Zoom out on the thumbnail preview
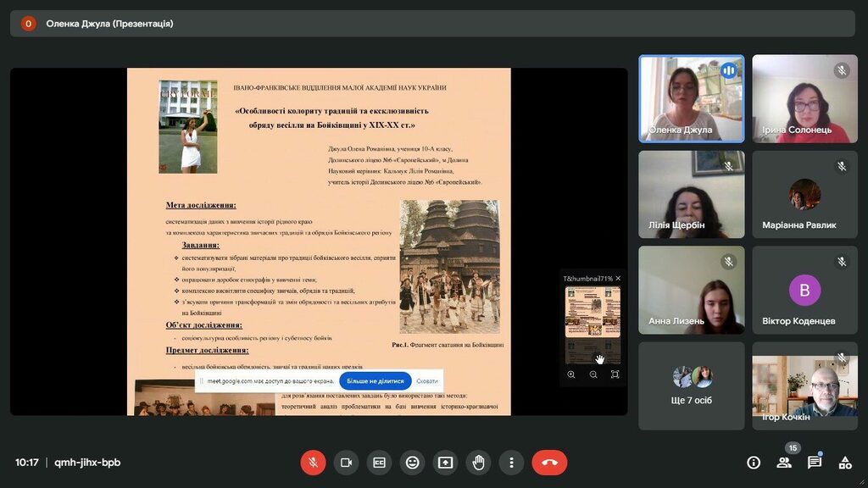This screenshot has height=488, width=868. [593, 374]
